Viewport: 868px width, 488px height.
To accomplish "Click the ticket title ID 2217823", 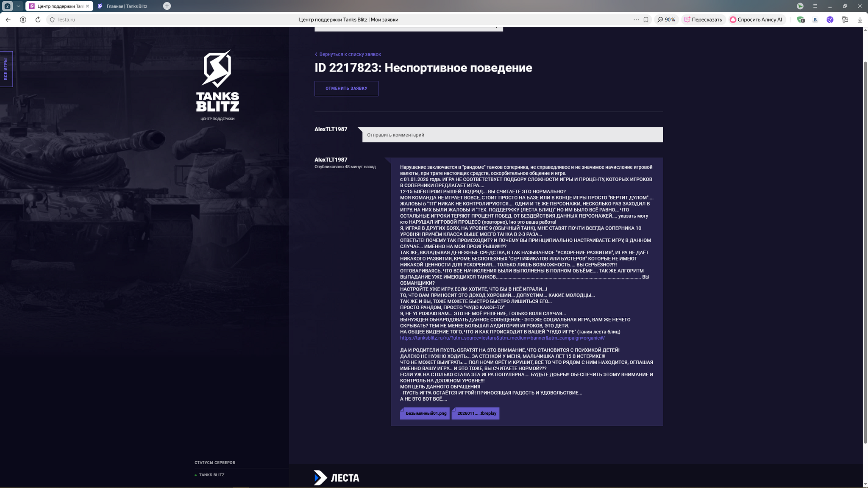I will click(423, 68).
